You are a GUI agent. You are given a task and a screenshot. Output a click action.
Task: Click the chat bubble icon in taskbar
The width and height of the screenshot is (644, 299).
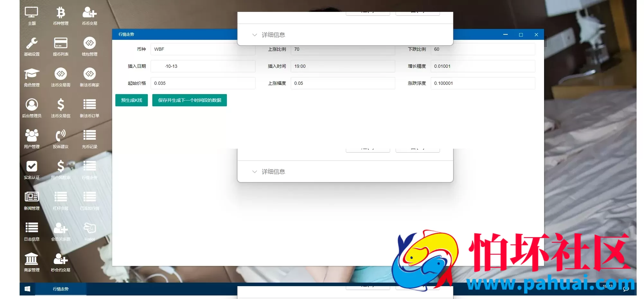(x=626, y=289)
